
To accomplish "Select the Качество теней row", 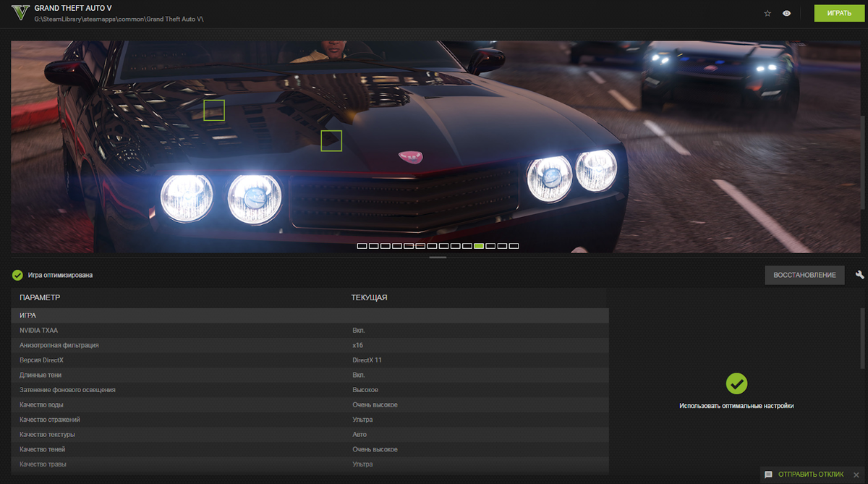I will click(x=310, y=449).
